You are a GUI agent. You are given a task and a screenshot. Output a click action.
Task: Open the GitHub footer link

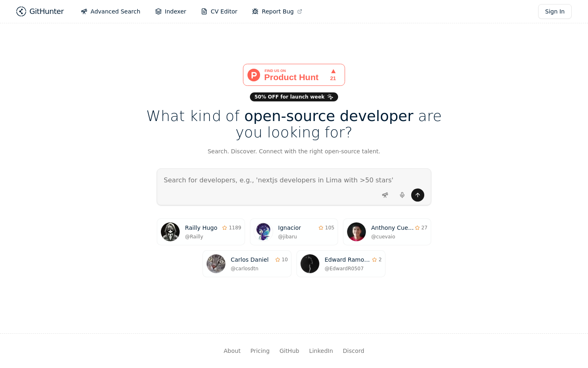pos(289,351)
